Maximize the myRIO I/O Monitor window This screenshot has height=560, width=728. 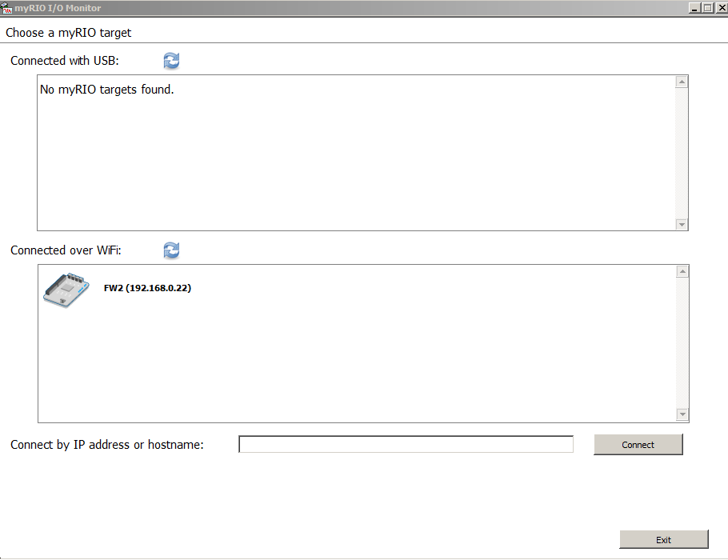708,8
